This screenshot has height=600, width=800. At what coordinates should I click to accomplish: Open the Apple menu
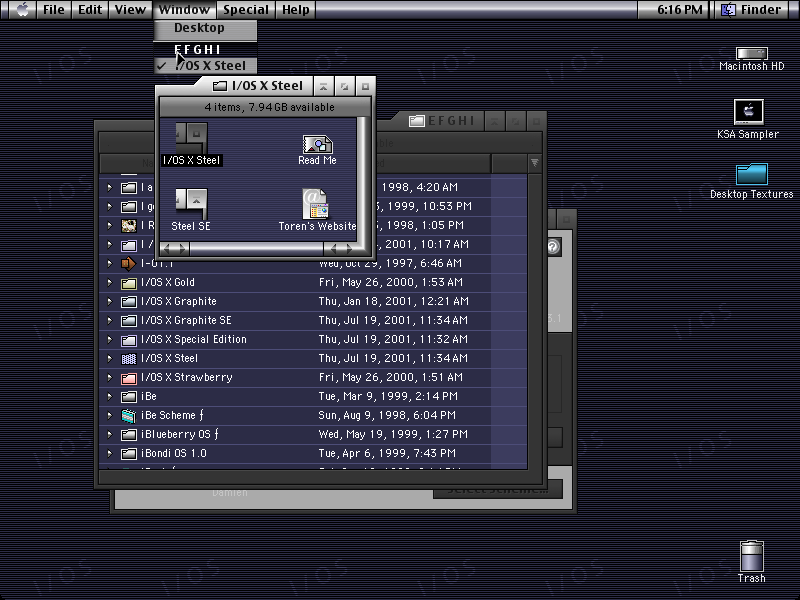click(22, 10)
